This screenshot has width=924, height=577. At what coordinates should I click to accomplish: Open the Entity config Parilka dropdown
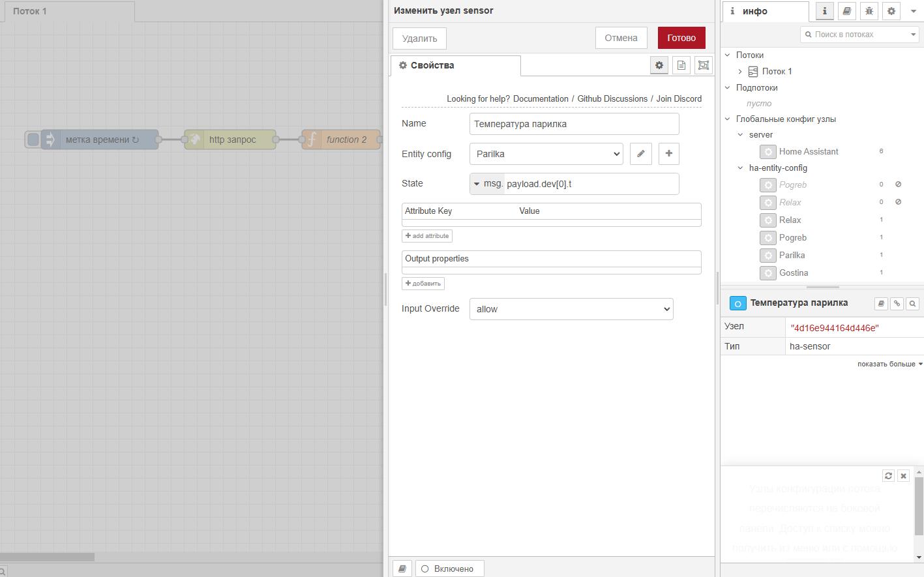tap(546, 154)
